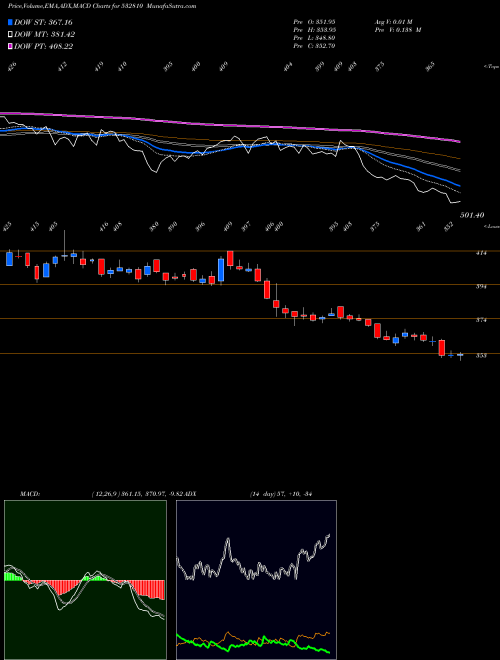500x660 pixels.
Task: Click the 'MACD:' panel heading
Action: point(30,493)
